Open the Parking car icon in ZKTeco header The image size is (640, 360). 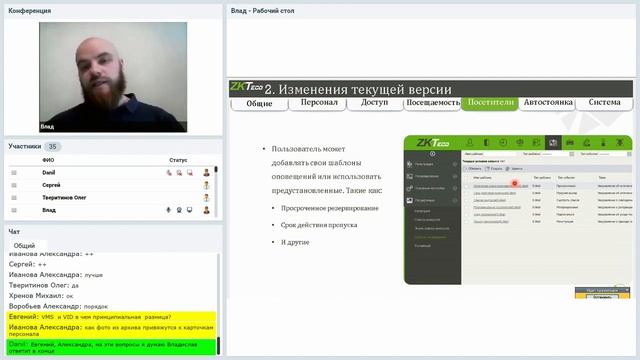pos(570,142)
